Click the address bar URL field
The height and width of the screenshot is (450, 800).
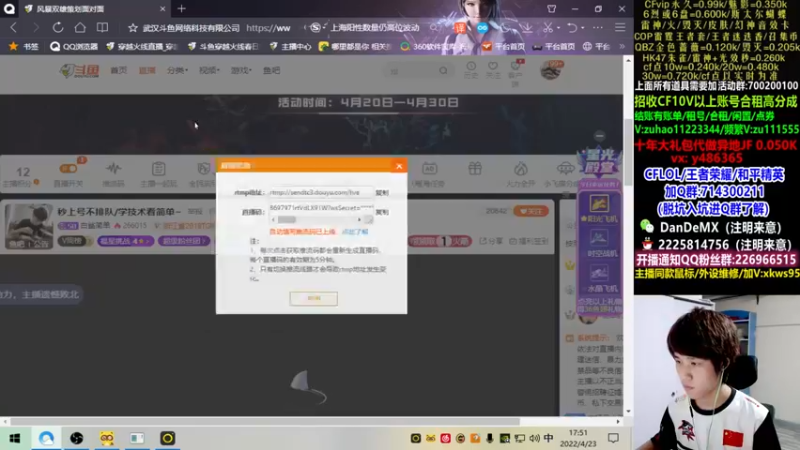(x=268, y=28)
